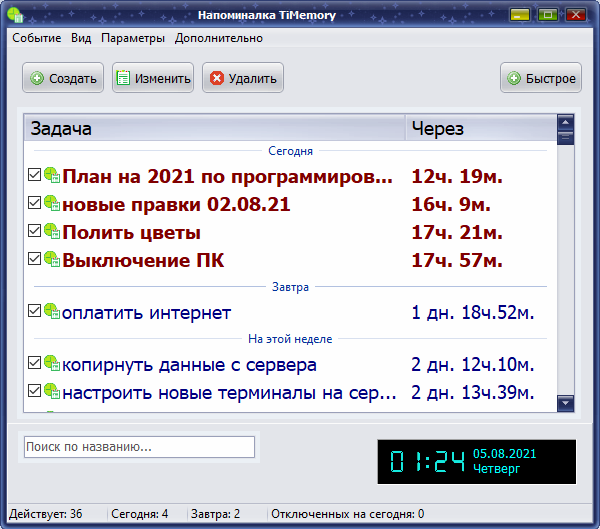The height and width of the screenshot is (529, 600).
Task: Sort by the Через column header
Action: point(481,128)
